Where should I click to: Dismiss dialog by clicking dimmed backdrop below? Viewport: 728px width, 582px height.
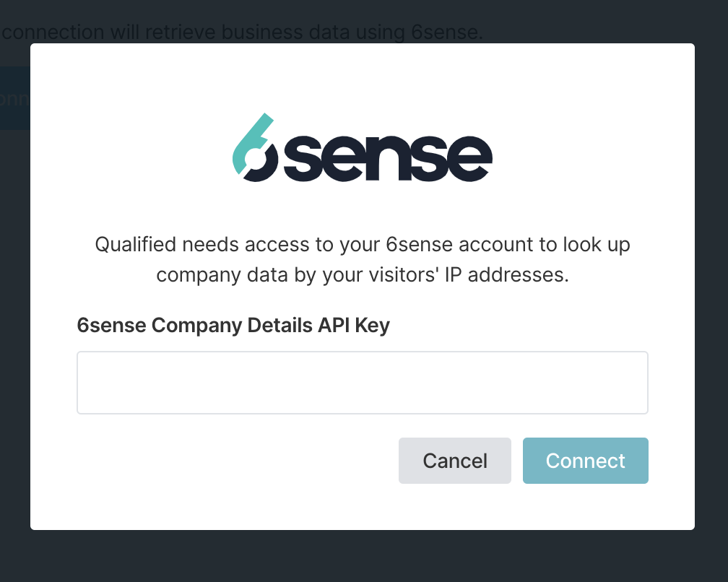[x=362, y=557]
